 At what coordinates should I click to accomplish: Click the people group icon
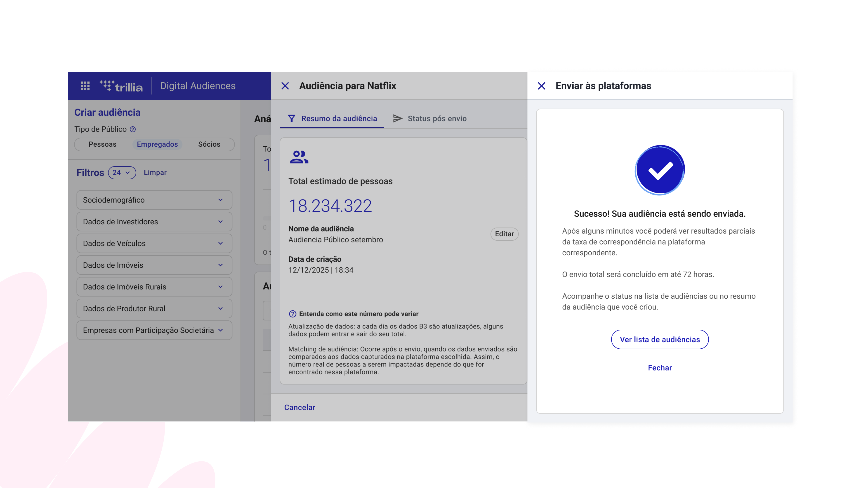(299, 157)
